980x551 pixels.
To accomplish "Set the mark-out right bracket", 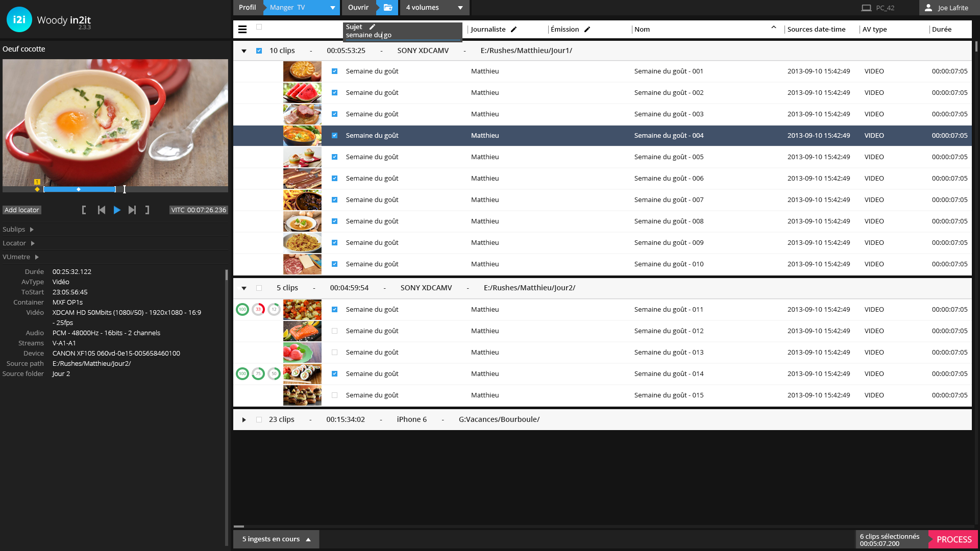I will coord(148,210).
